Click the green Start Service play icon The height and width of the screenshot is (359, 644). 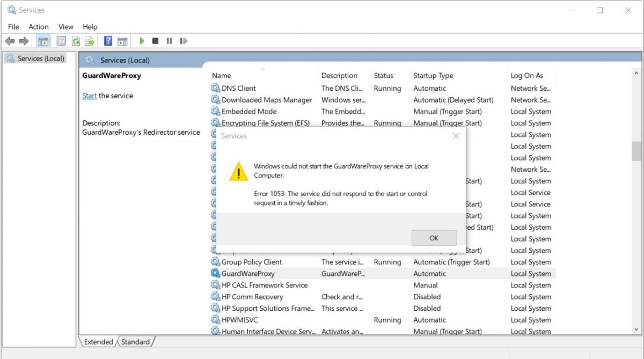142,41
